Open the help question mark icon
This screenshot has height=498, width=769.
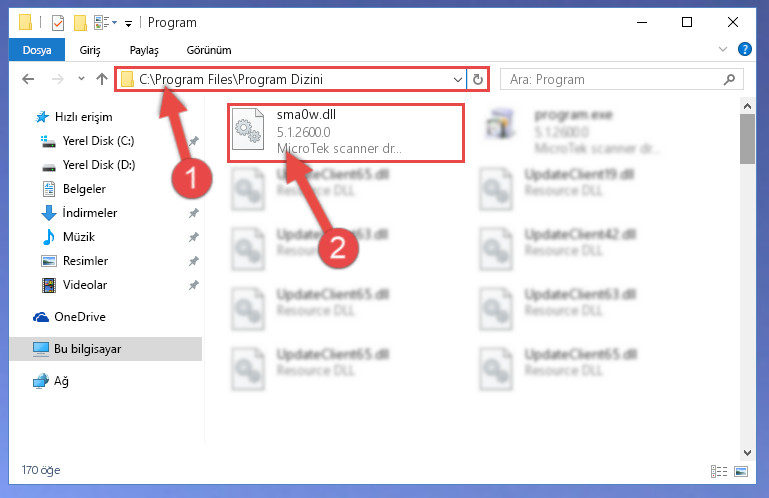744,49
